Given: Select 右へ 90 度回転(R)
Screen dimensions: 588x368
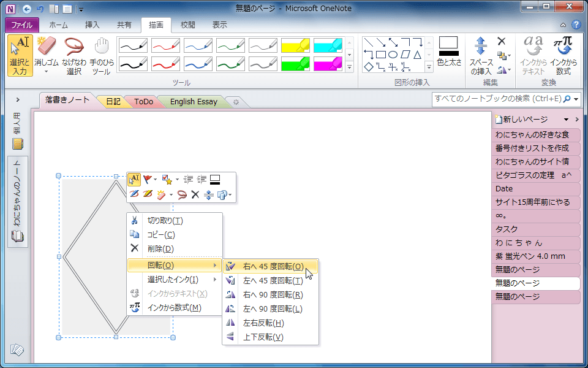Looking at the screenshot, I should point(270,295).
